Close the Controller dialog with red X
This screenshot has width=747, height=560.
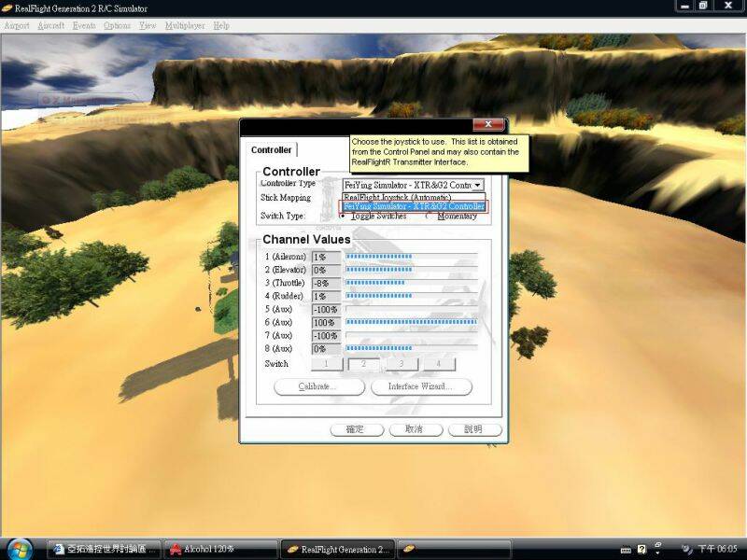click(x=487, y=125)
